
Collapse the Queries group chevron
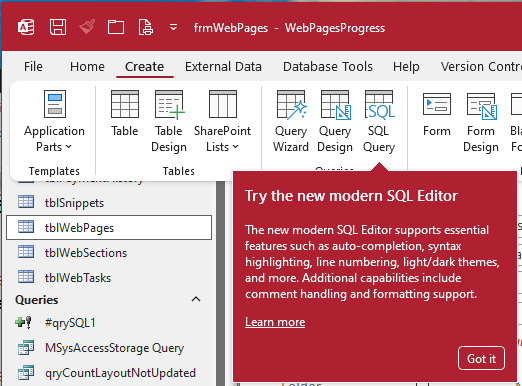coord(196,299)
